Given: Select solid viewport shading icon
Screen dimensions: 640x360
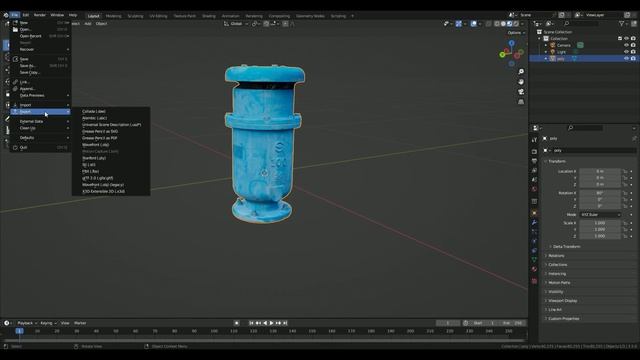Looking at the screenshot, I should coord(503,24).
